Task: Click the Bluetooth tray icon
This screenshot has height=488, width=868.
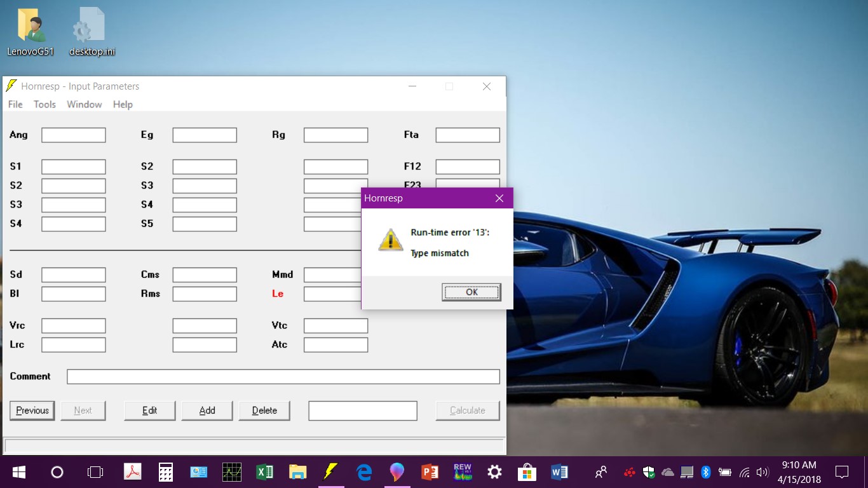Action: point(705,472)
